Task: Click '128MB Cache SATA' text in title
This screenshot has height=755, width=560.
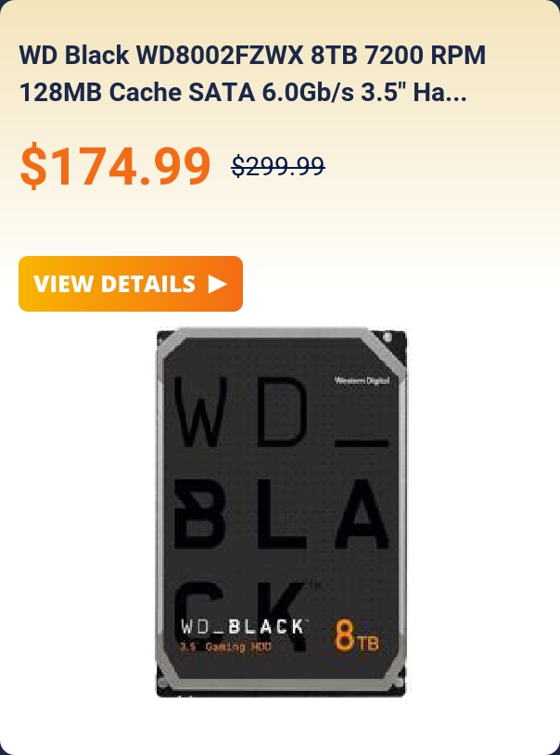Action: point(137,93)
